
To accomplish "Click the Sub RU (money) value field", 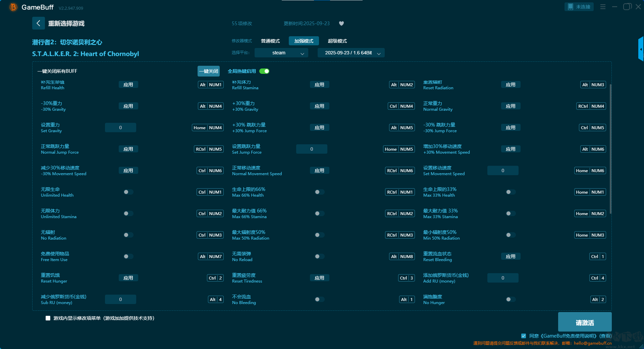I will pos(120,299).
